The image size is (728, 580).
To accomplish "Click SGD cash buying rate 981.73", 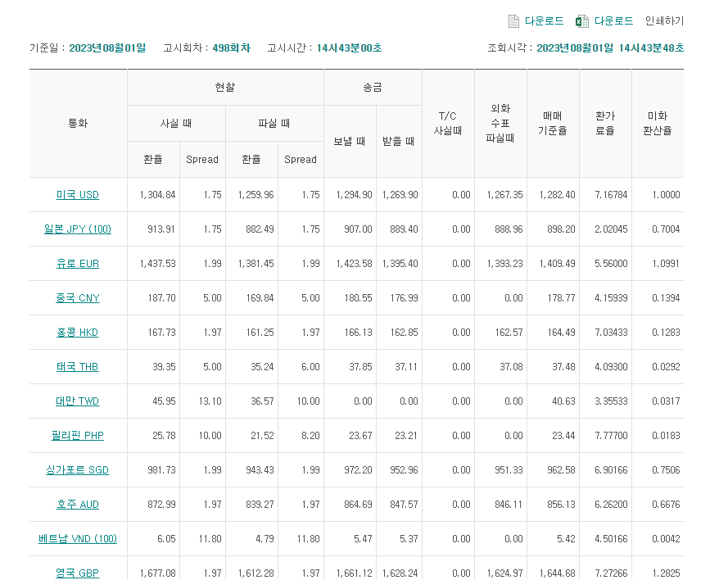I will 161,469.
